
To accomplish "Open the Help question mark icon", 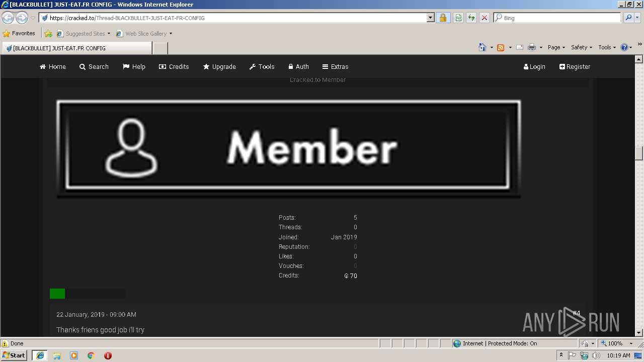I will [624, 47].
